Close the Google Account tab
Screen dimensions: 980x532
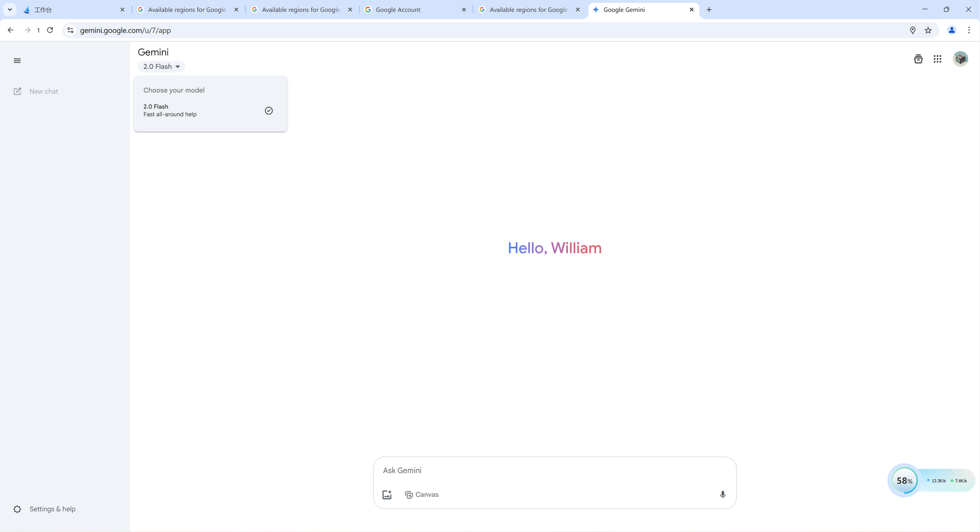pyautogui.click(x=464, y=10)
